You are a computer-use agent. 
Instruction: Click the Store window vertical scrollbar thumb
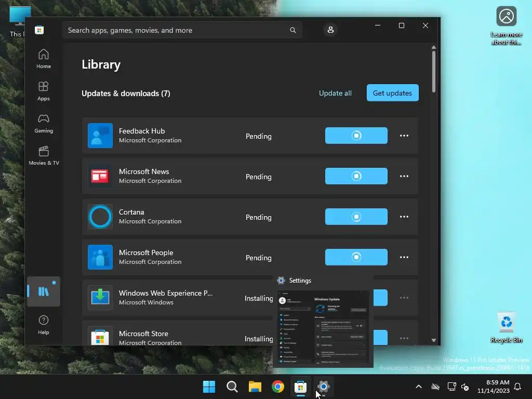434,71
